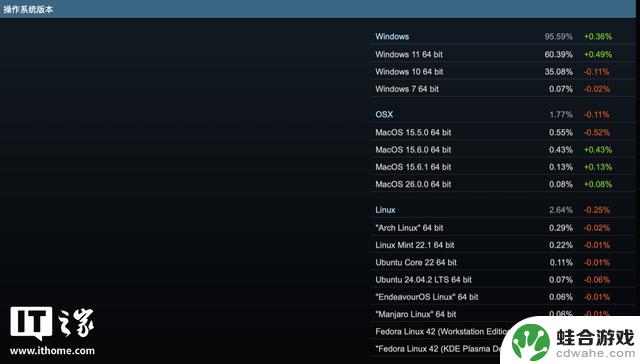Click the Arch Linux share value 0.29%
This screenshot has height=364, width=640.
(x=561, y=228)
